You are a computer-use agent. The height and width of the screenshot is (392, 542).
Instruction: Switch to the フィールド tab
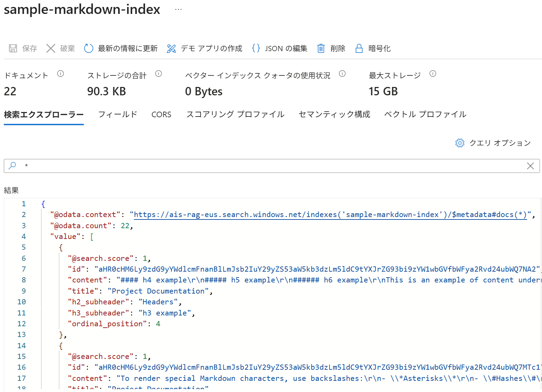point(118,115)
